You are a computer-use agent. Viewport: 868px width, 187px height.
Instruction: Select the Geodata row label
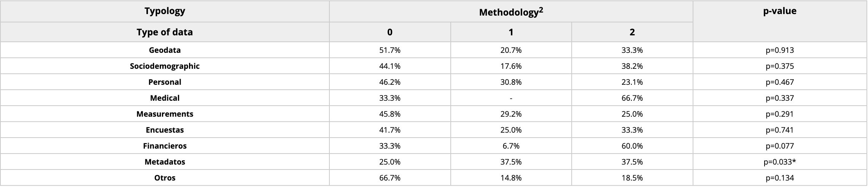165,50
